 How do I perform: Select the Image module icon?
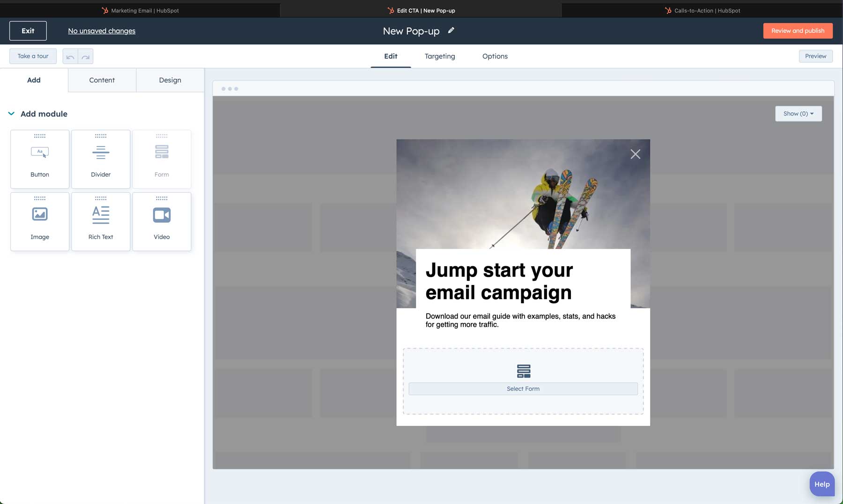pyautogui.click(x=39, y=214)
